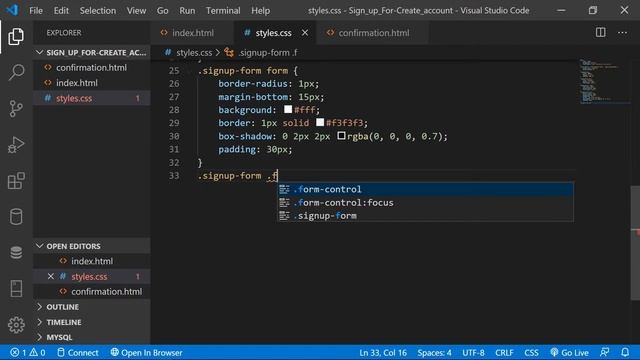Open the Terminal menu
Image resolution: width=640 pixels, height=360 pixels.
tap(223, 11)
